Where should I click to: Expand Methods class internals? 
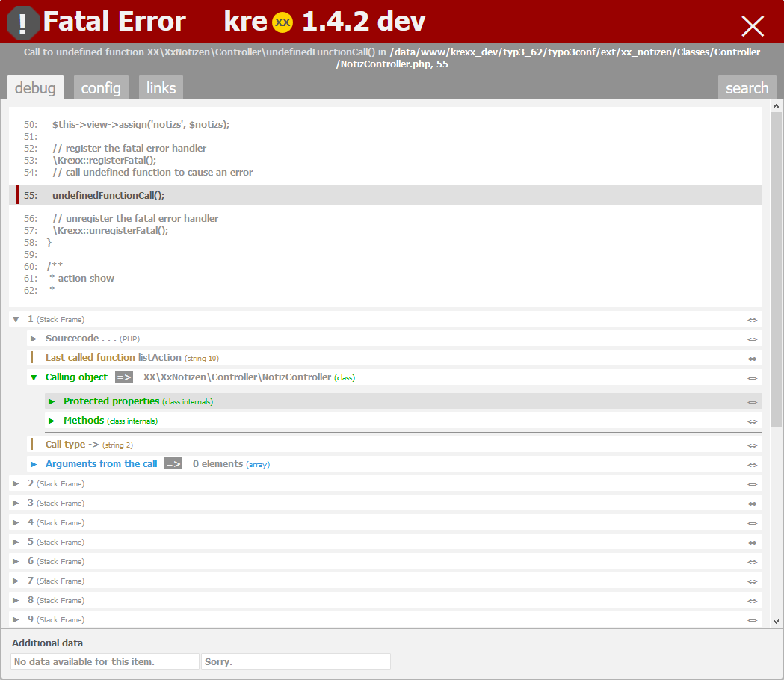[52, 421]
